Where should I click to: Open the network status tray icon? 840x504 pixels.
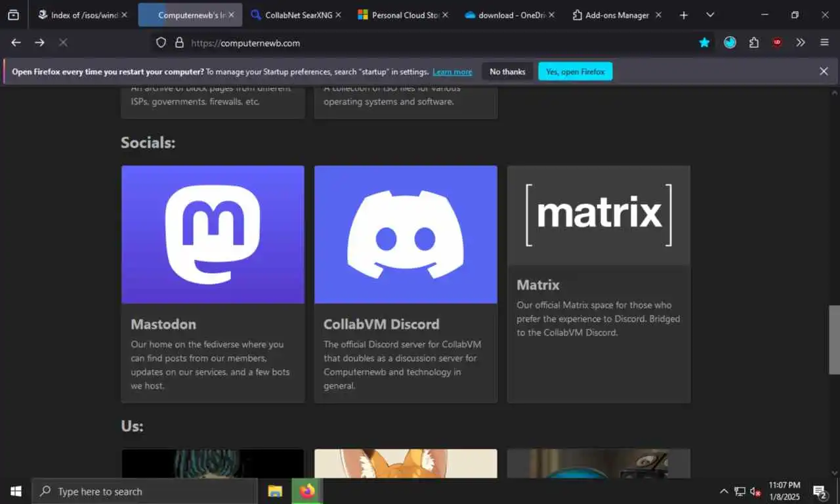click(740, 491)
